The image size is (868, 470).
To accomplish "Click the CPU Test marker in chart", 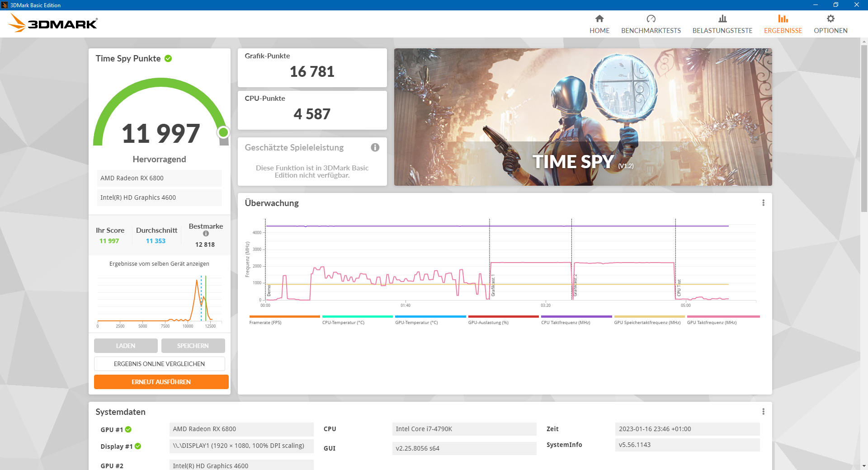I will pos(679,288).
